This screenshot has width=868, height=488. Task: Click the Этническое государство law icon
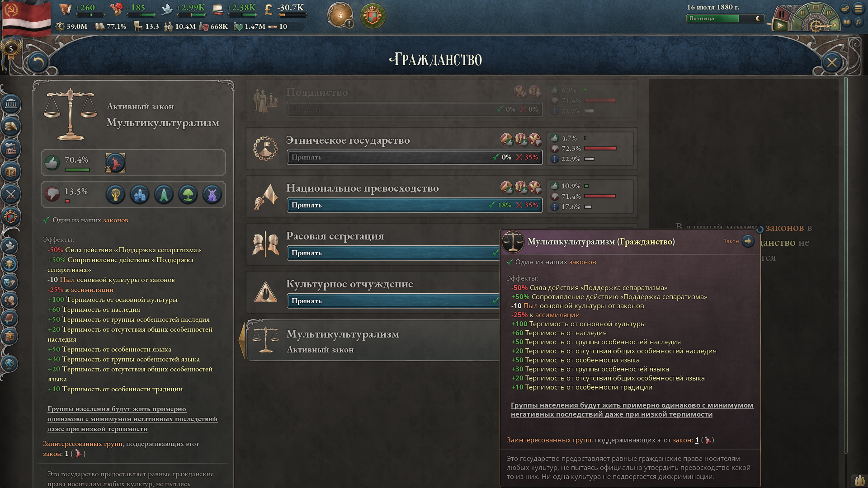(x=265, y=149)
